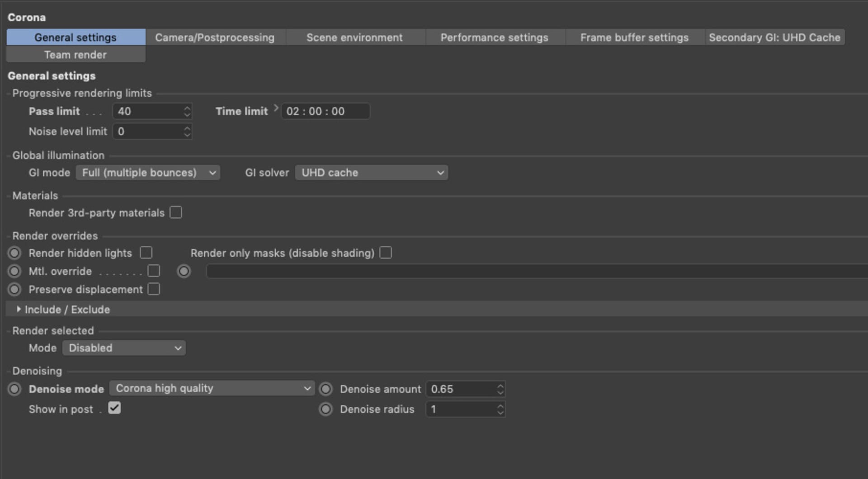Open Secondary GI: UHD Cache tab
This screenshot has width=868, height=479.
[774, 38]
